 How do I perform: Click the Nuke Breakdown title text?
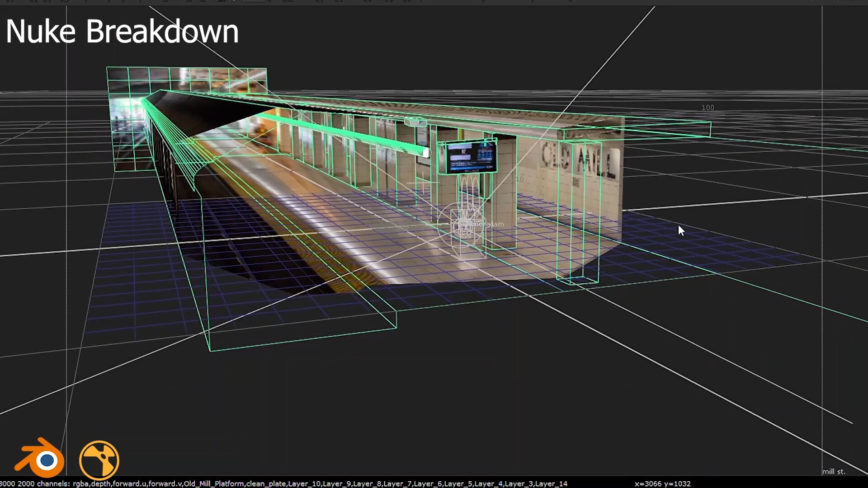(121, 31)
